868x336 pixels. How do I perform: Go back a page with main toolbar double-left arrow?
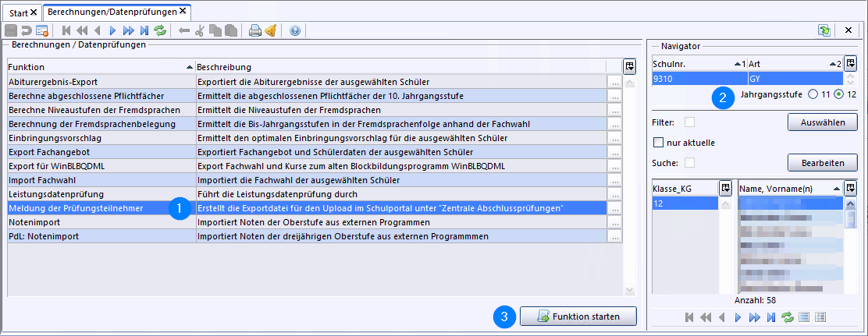tap(81, 30)
